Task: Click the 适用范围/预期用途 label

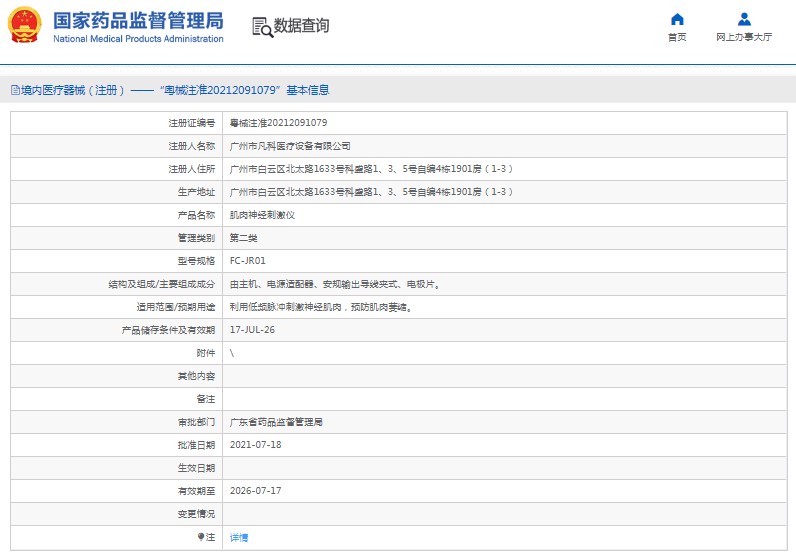Action: [x=176, y=307]
